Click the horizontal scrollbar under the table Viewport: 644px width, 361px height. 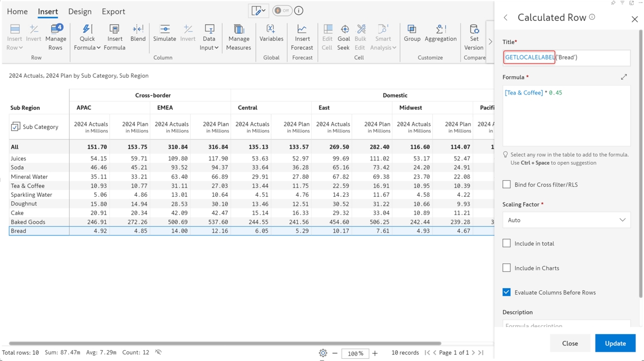pos(225,343)
